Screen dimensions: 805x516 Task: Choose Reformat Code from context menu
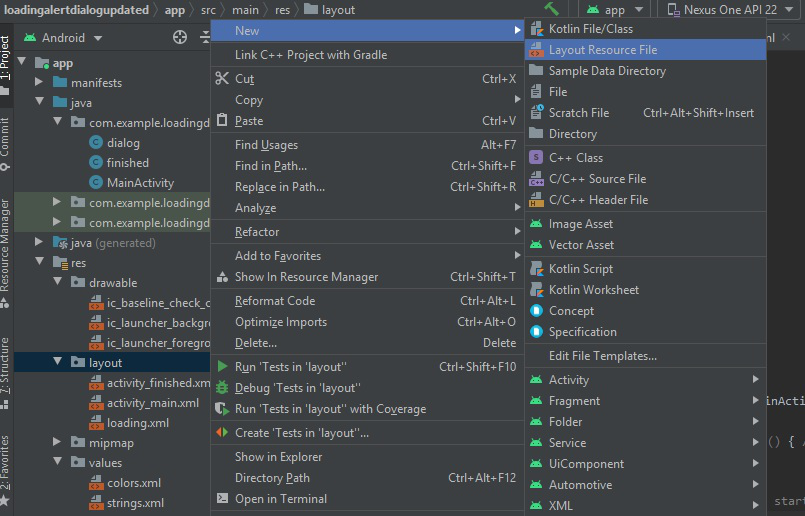(x=275, y=301)
